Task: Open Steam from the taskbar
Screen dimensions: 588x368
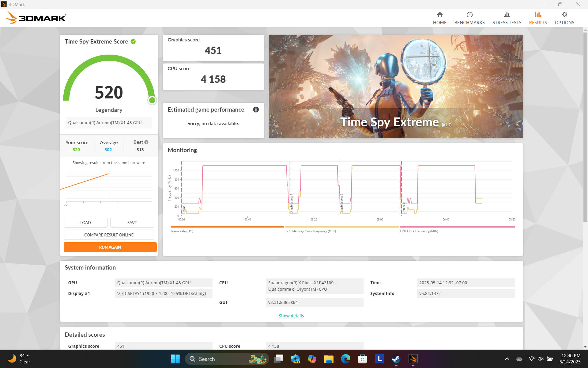Action: pyautogui.click(x=396, y=359)
